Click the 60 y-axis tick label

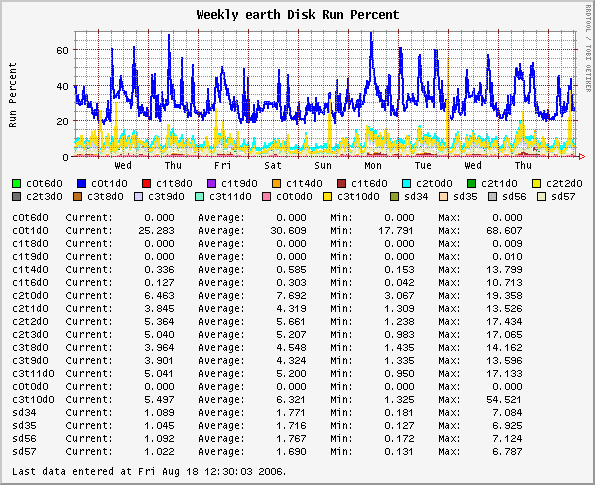click(62, 50)
